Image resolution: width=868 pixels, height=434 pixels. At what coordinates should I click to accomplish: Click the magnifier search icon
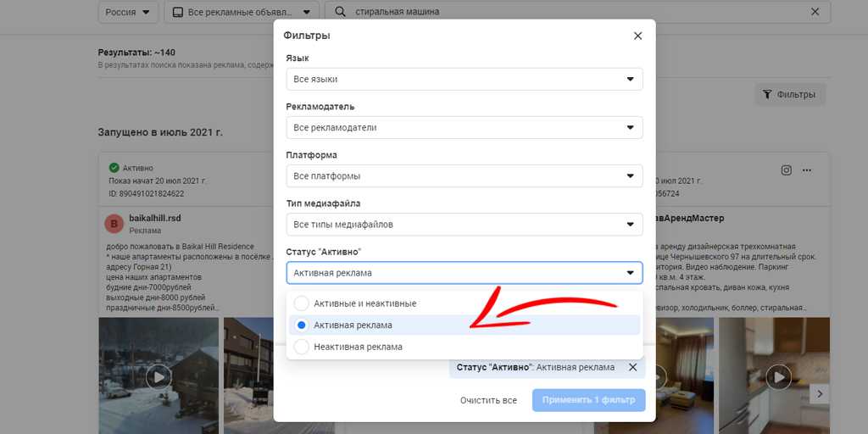[341, 12]
